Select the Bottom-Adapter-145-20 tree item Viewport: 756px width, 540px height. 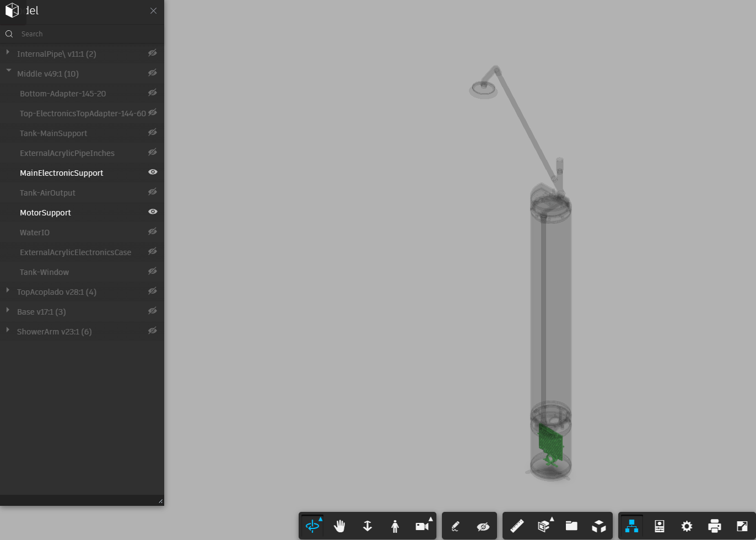pos(63,94)
